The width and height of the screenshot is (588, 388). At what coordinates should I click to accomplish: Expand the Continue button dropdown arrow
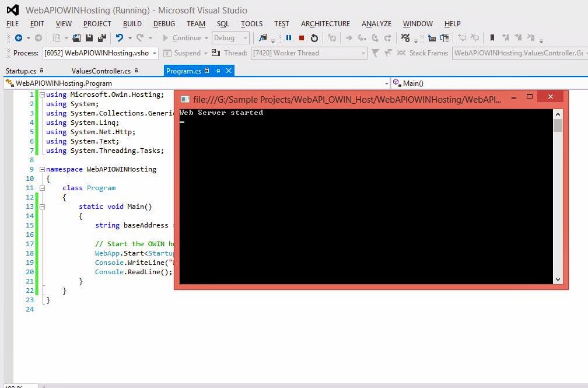click(206, 39)
